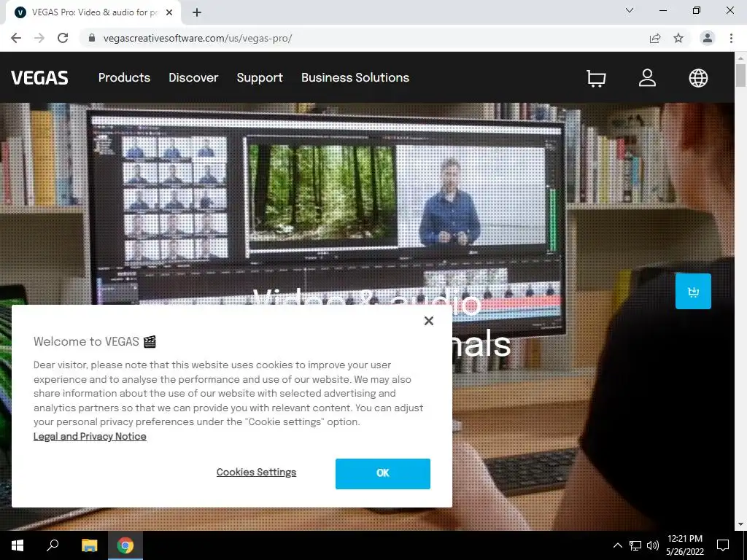747x560 pixels.
Task: Open Windows Start menu
Action: pos(18,545)
